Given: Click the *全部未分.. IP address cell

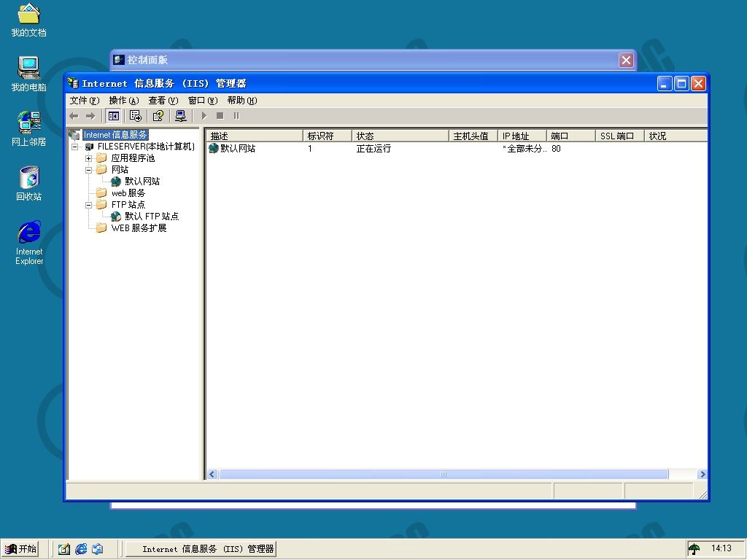Looking at the screenshot, I should click(x=524, y=149).
